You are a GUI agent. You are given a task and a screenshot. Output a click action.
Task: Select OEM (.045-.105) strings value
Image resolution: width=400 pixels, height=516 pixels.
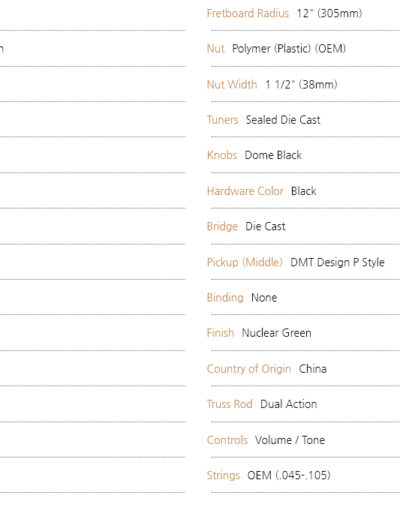click(x=289, y=475)
